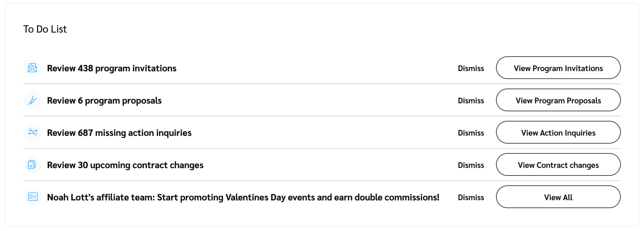Click the affiliate team news icon

32,197
